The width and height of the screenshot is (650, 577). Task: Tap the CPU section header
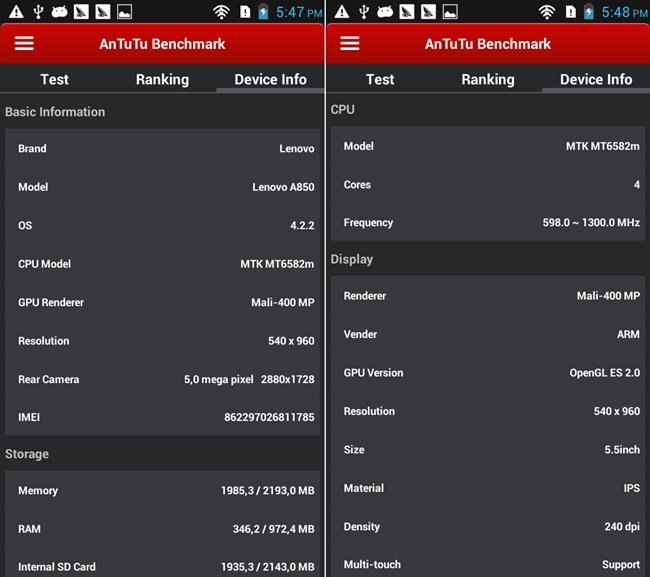click(x=342, y=109)
